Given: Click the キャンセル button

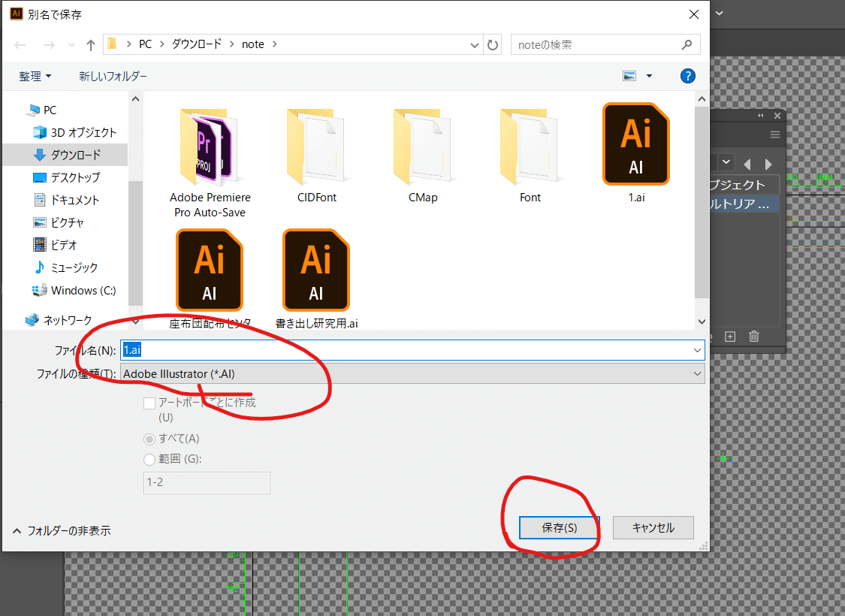Looking at the screenshot, I should click(653, 528).
